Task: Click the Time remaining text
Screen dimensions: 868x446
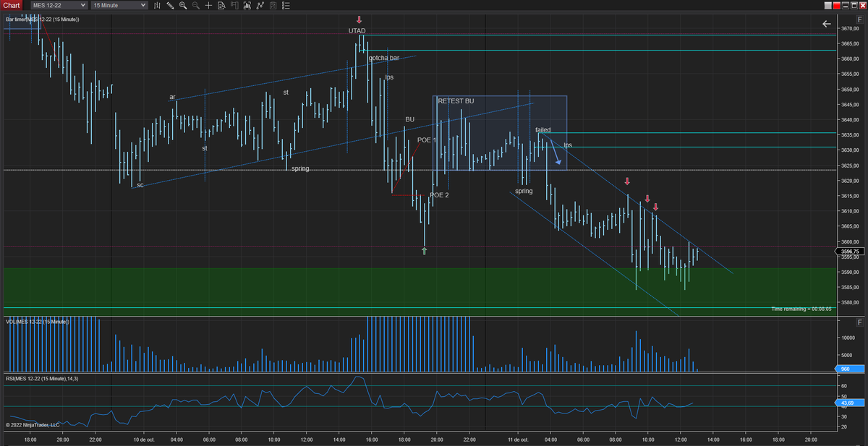Action: tap(801, 309)
